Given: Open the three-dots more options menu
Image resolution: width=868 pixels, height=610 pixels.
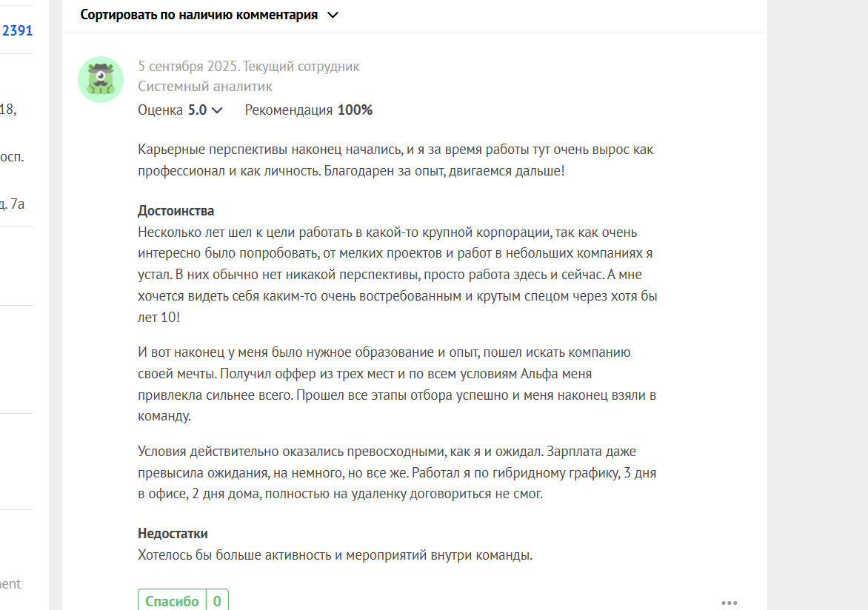Looking at the screenshot, I should coord(729,603).
